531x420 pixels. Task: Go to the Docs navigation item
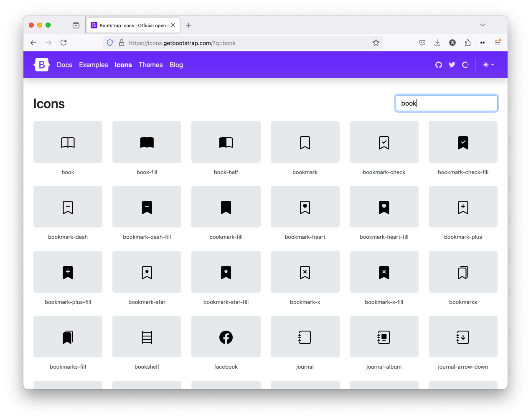click(x=64, y=65)
